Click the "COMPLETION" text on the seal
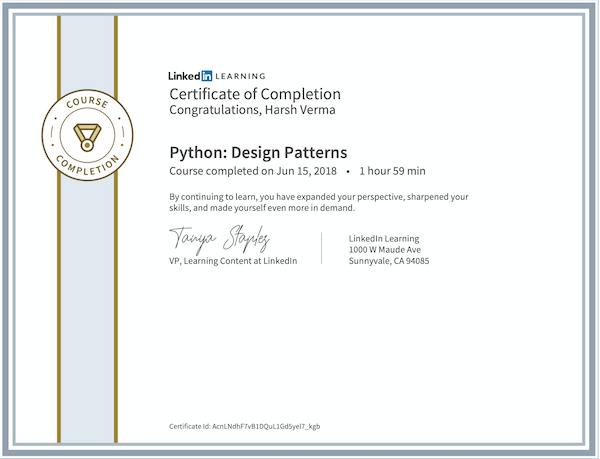The width and height of the screenshot is (600, 459). [87, 162]
